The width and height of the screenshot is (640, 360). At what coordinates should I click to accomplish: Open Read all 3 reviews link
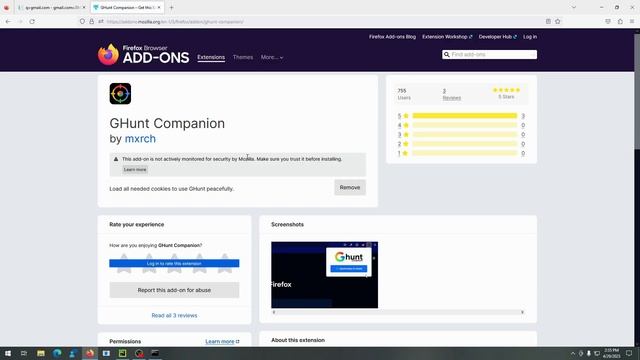click(x=174, y=316)
